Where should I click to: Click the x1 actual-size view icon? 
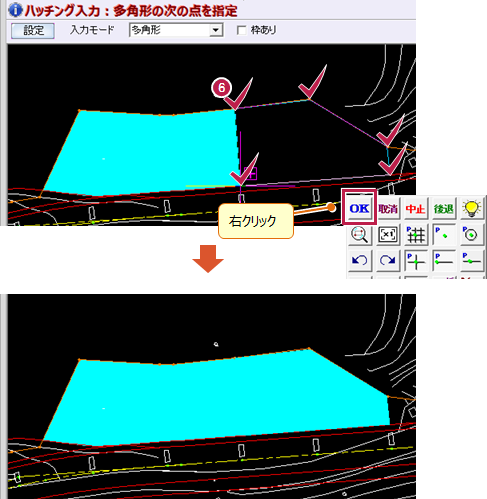[388, 235]
